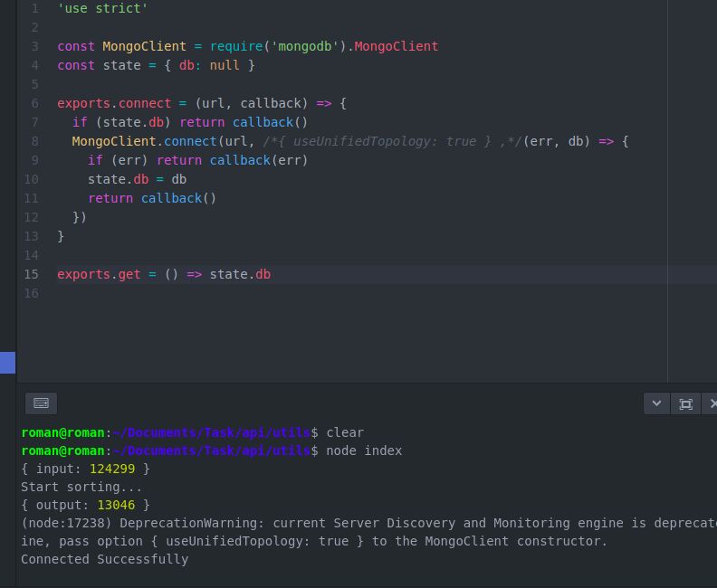Click input value 124299 in terminal
Screen dimensions: 717x588
point(112,469)
